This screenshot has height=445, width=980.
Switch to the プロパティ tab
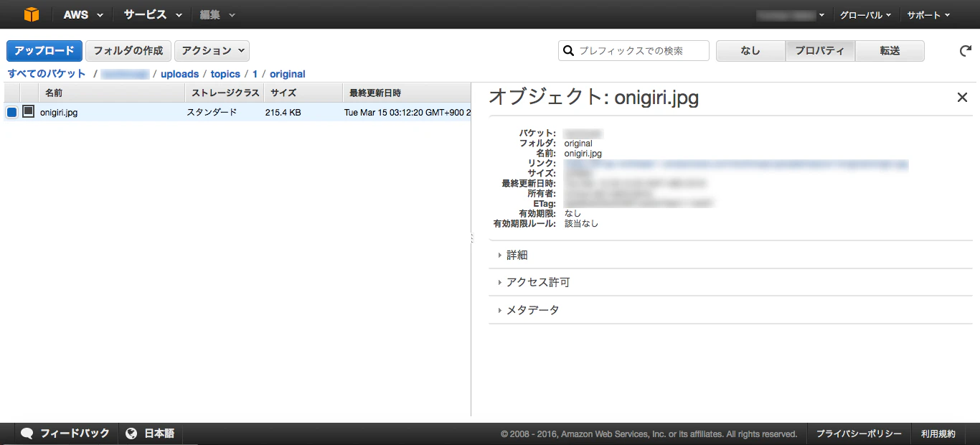(x=820, y=51)
